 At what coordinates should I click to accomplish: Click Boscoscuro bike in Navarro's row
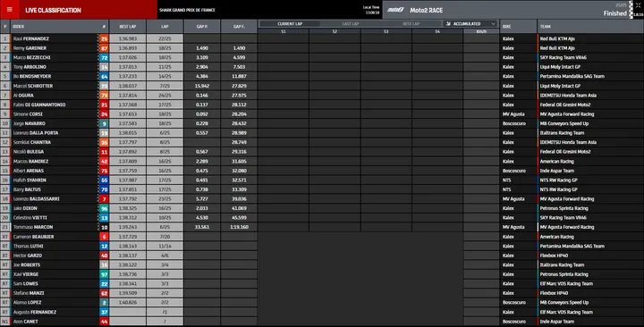tap(513, 123)
